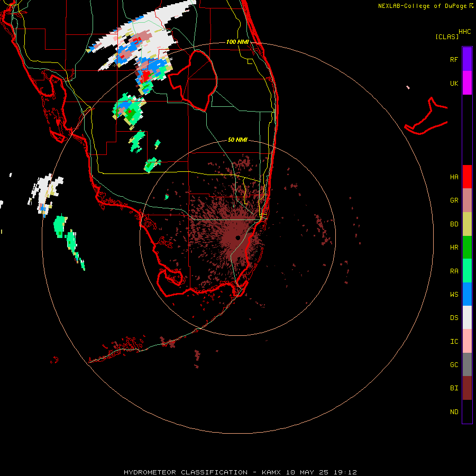Click the RA rain light-green swatch
This screenshot has width=476, height=476.
(x=467, y=271)
